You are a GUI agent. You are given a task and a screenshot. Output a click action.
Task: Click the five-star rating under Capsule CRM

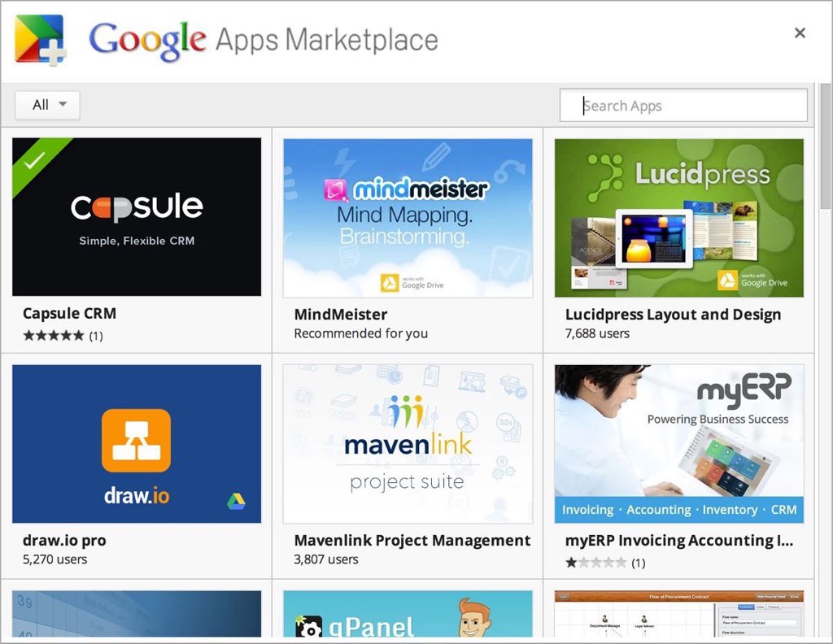(x=53, y=336)
